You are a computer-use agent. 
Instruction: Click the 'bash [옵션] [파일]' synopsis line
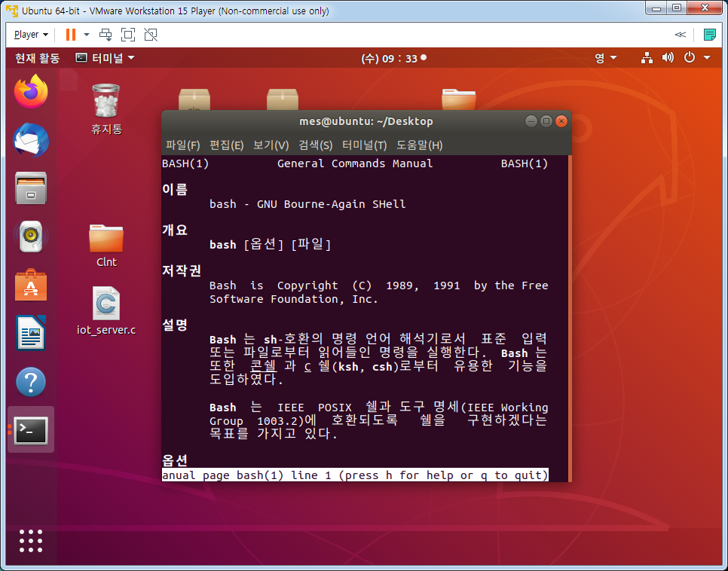pos(271,244)
